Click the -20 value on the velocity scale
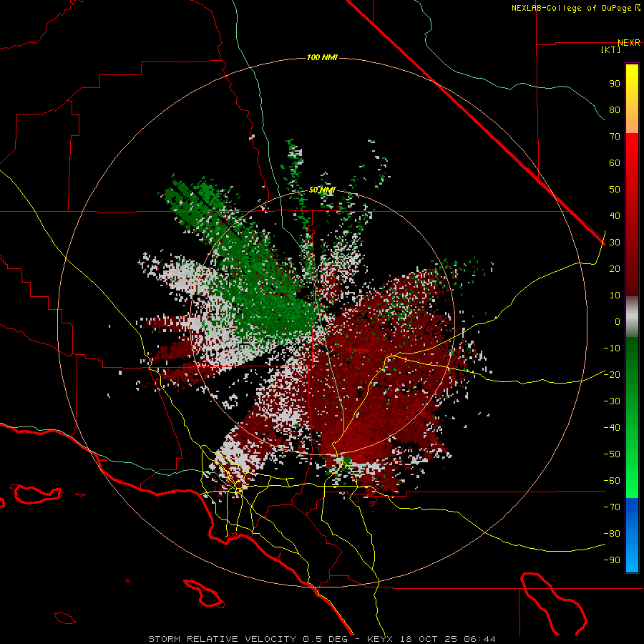 click(x=612, y=374)
